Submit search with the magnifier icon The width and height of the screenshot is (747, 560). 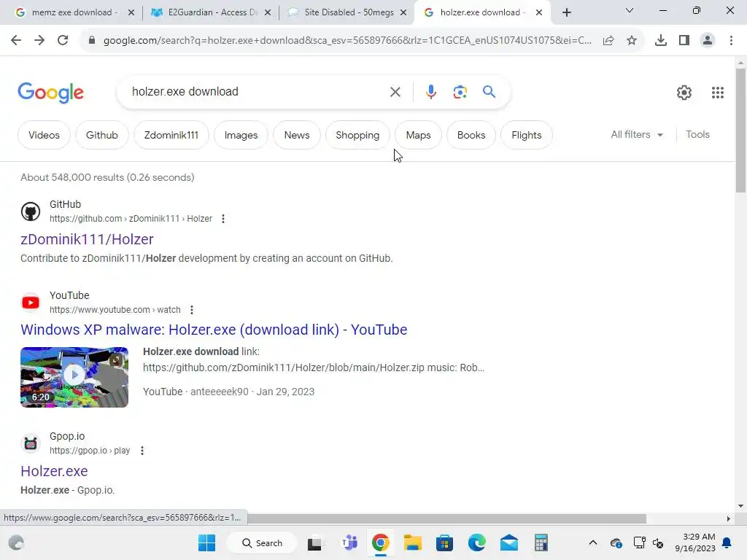click(x=489, y=91)
